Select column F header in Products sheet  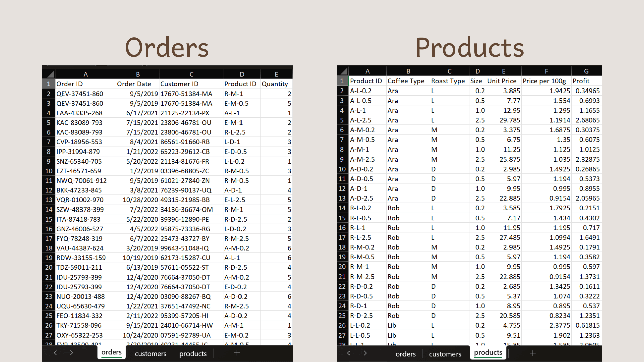(546, 71)
